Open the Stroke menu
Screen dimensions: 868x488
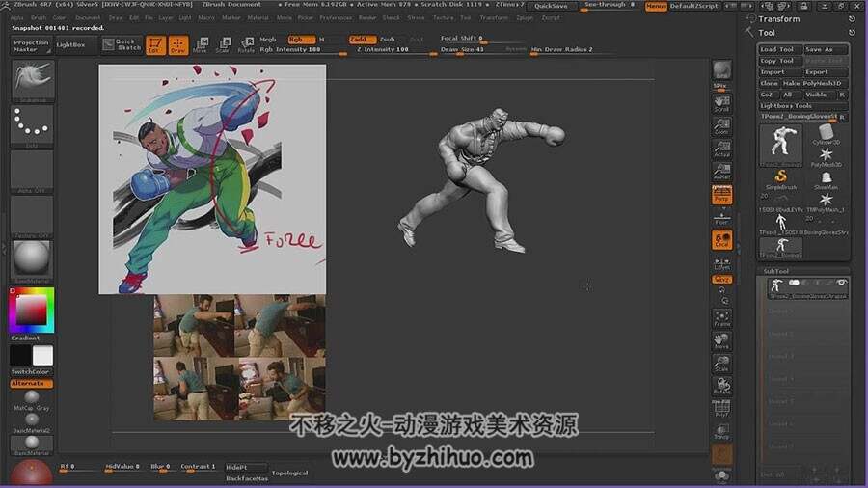pos(417,17)
